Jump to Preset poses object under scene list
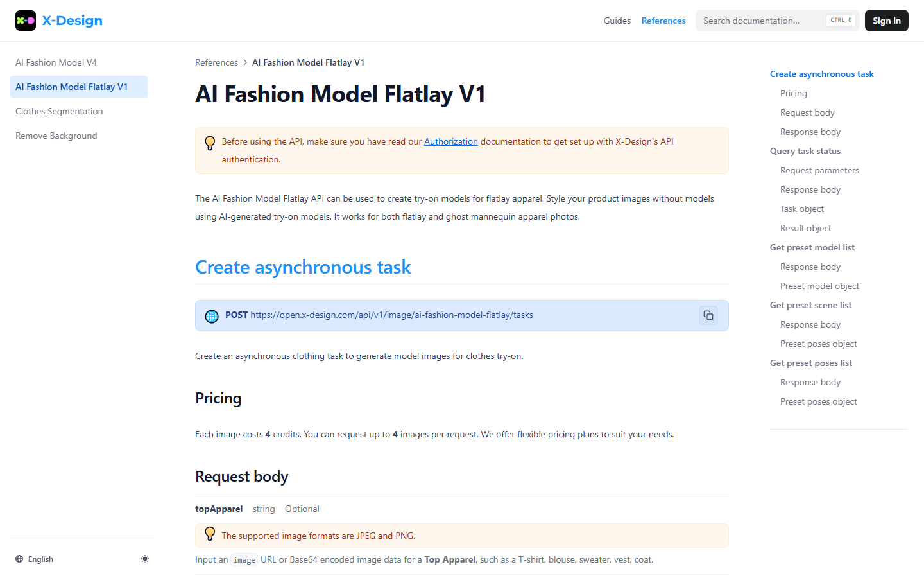The width and height of the screenshot is (924, 578). pos(819,344)
